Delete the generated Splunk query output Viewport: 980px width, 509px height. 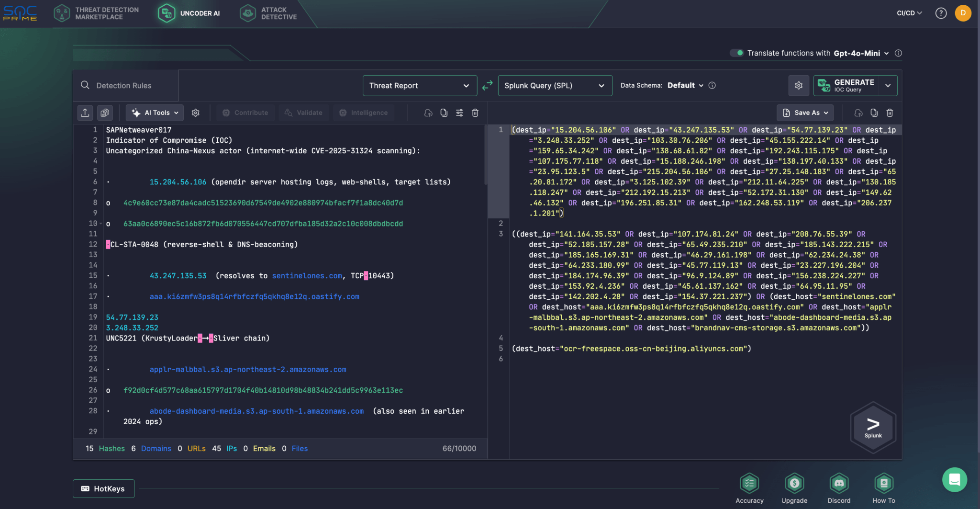(x=890, y=113)
